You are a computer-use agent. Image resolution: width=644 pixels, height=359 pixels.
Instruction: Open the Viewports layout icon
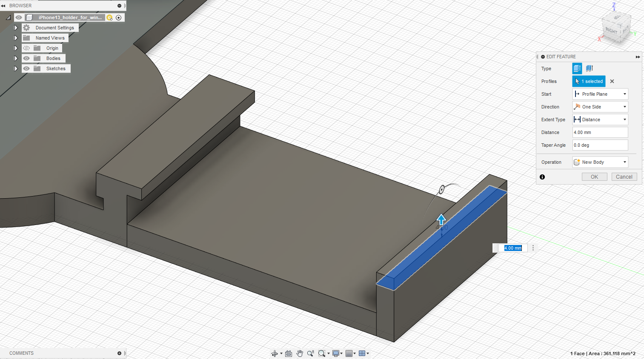[x=362, y=353]
